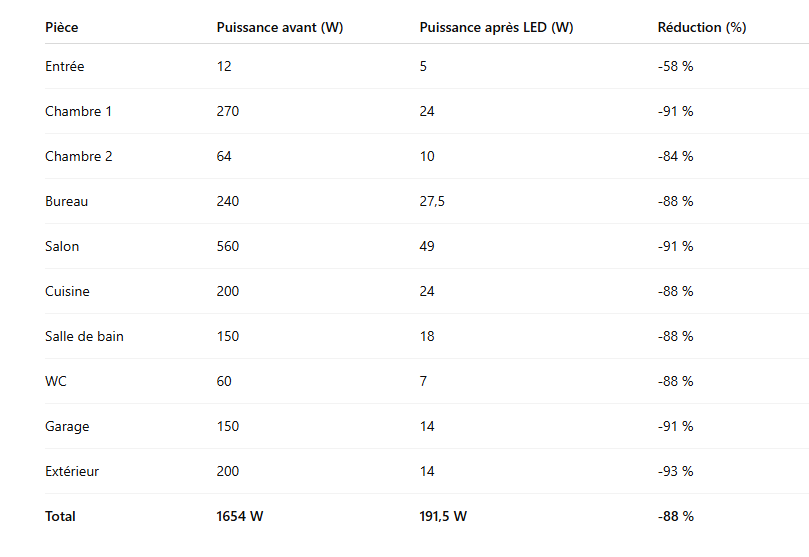Select the 'Salon' row label
Viewport: 809px width, 557px height.
62,246
